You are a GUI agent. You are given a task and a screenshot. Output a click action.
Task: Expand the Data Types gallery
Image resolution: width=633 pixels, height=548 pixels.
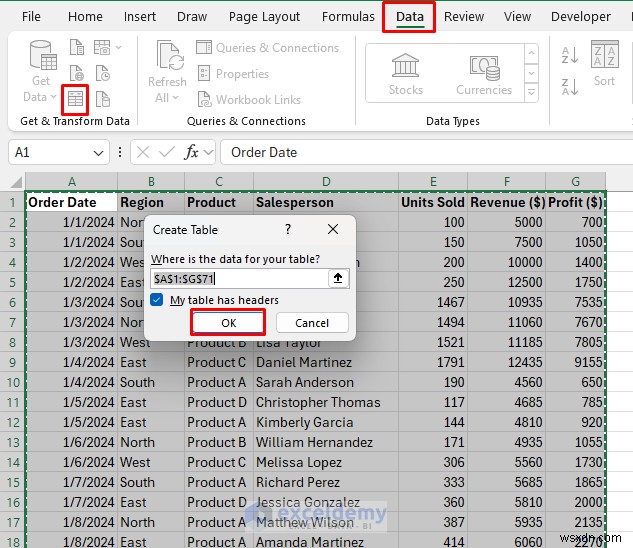(x=532, y=92)
